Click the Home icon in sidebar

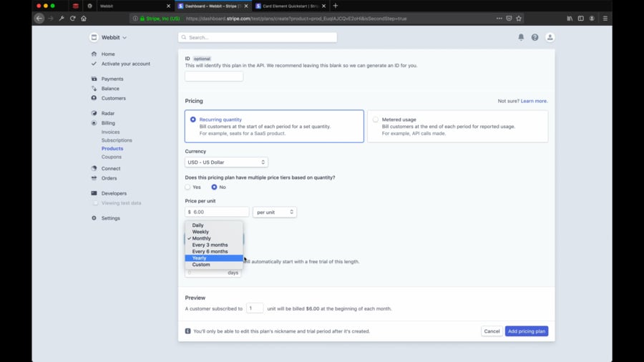pyautogui.click(x=94, y=54)
